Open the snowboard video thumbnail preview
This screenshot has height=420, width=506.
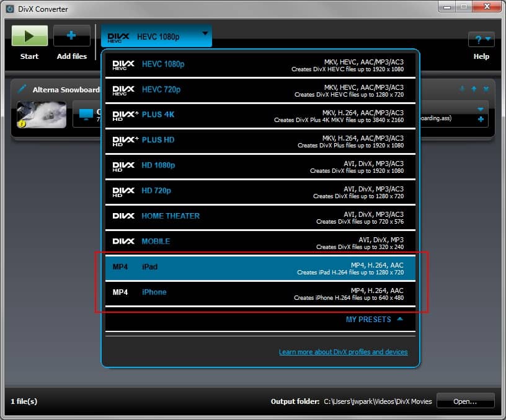tap(42, 115)
